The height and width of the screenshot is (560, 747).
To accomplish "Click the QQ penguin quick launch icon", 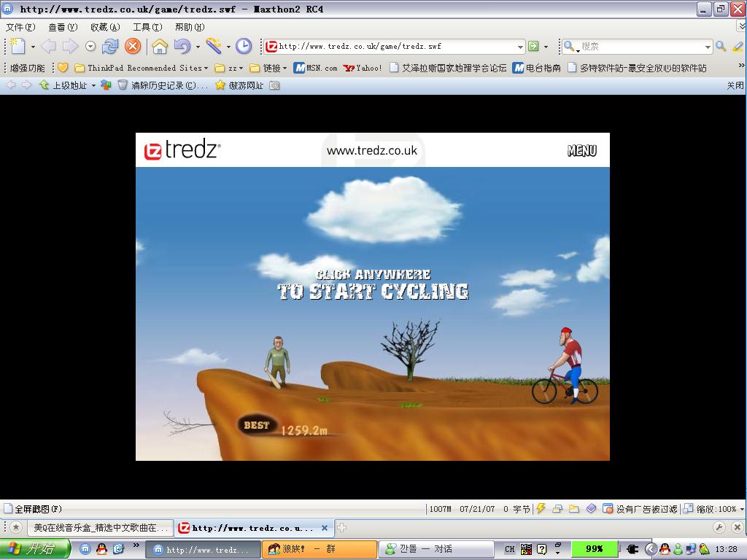I will pyautogui.click(x=101, y=549).
